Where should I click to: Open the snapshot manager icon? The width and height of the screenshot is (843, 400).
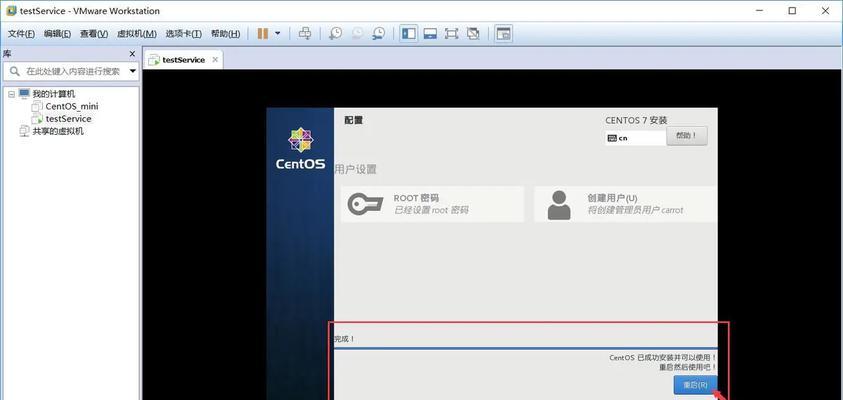(x=379, y=33)
